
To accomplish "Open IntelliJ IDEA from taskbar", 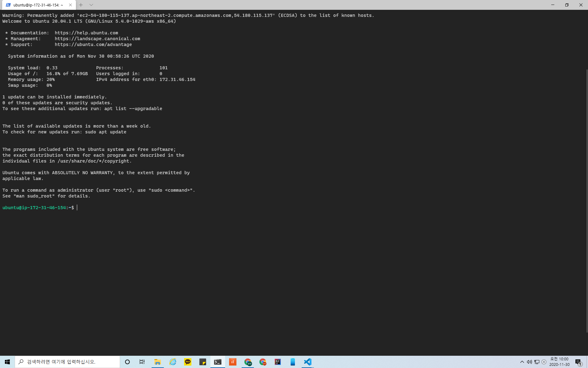I will (x=278, y=362).
